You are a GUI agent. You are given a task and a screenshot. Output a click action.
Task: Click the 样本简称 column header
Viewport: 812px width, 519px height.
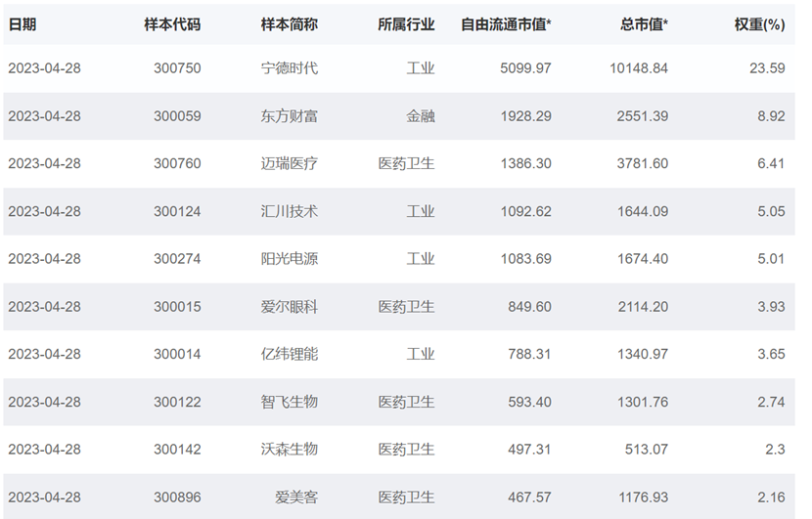(x=289, y=24)
